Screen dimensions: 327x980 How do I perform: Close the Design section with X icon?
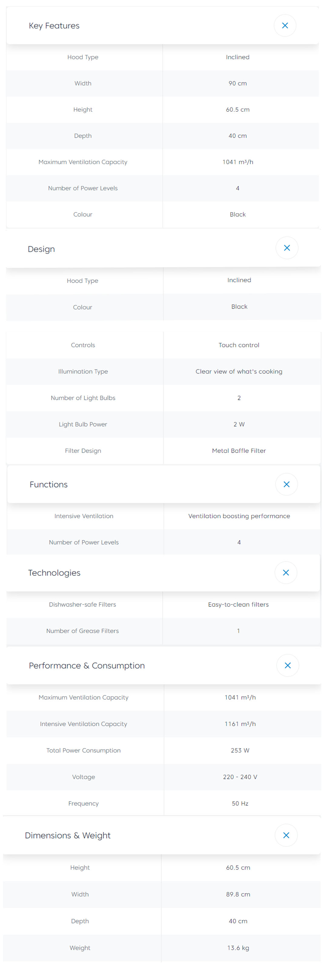[x=287, y=248]
